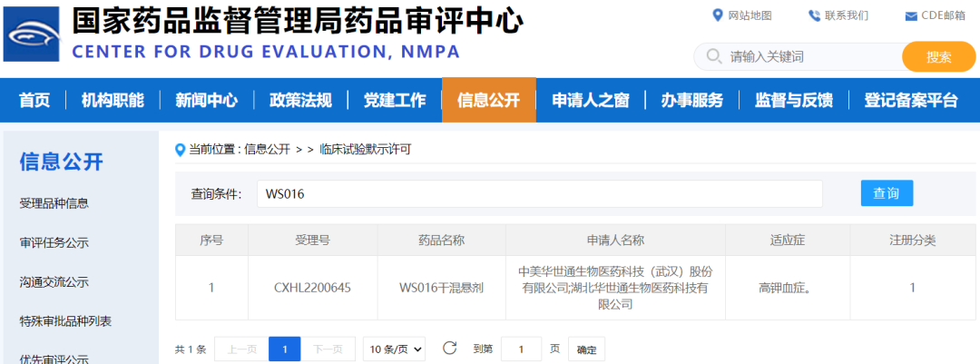Open the 新闻中心 menu
This screenshot has height=364, width=980.
[x=206, y=100]
